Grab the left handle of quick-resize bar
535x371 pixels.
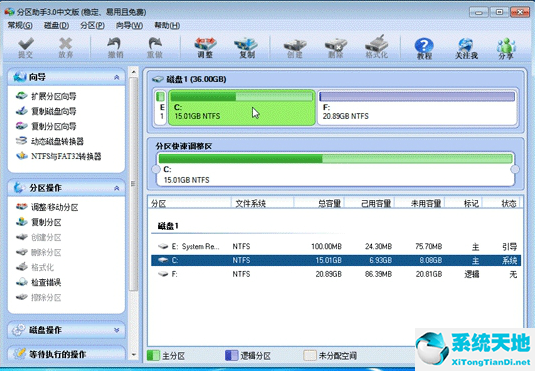(156, 169)
